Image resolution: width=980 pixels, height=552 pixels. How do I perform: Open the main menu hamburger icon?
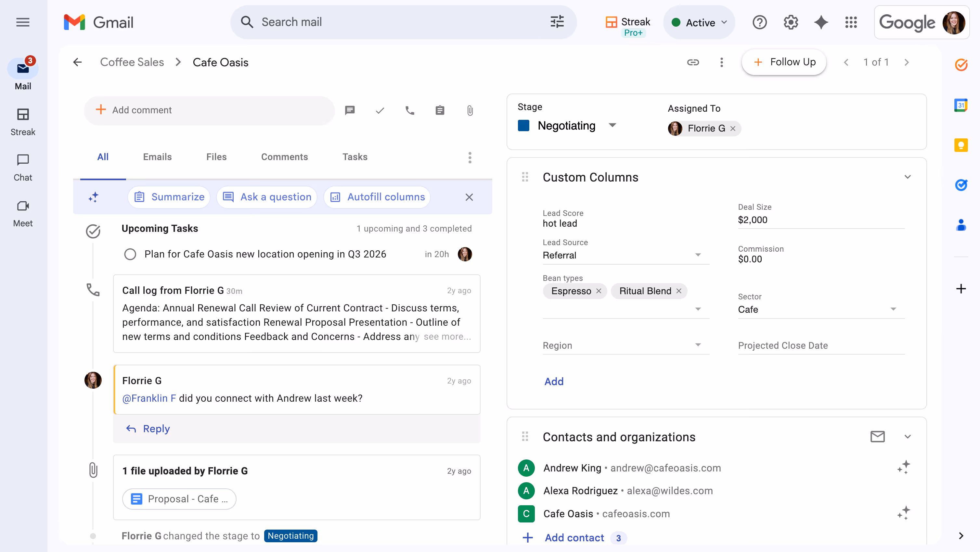(x=23, y=22)
